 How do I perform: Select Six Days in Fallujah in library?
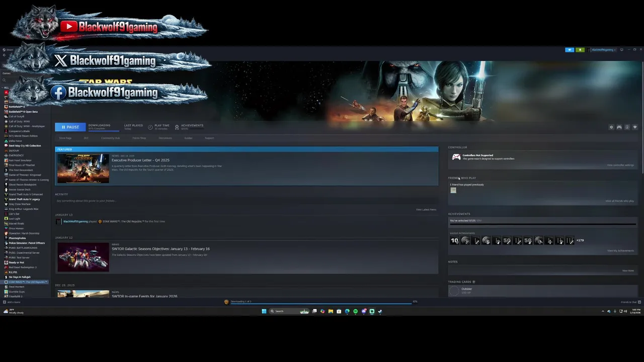click(x=20, y=277)
